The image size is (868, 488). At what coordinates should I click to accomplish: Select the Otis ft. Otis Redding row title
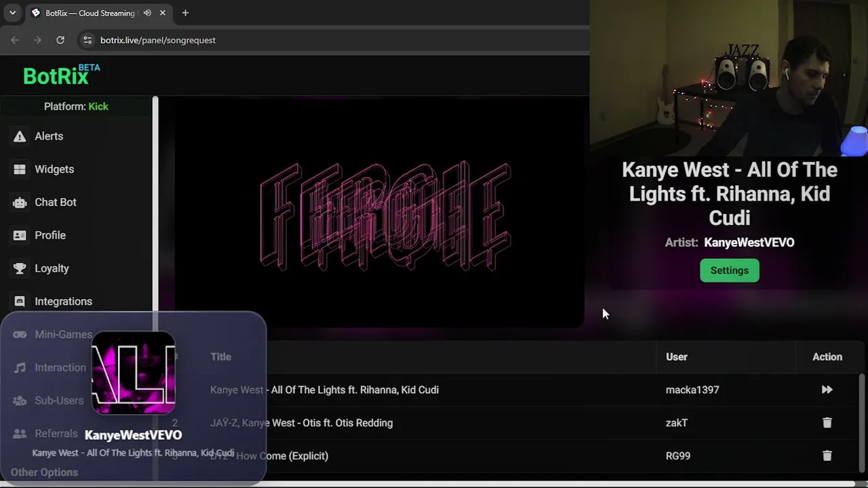click(x=301, y=423)
